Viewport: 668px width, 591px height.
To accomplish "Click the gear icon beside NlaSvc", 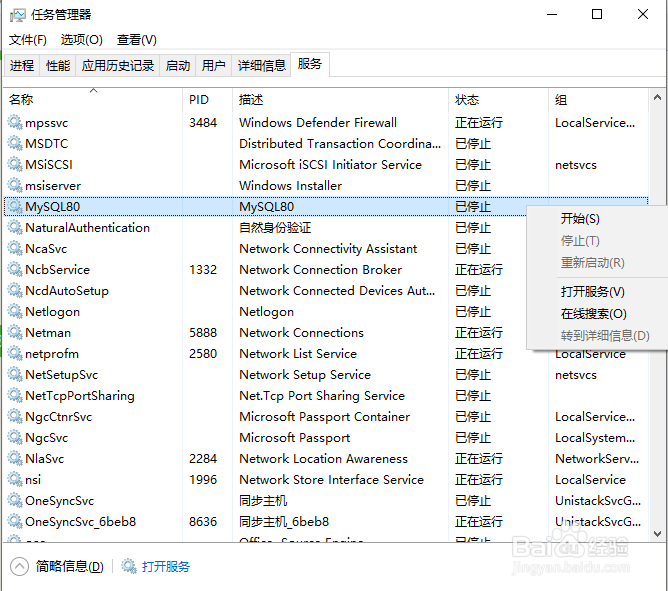I will 15,458.
